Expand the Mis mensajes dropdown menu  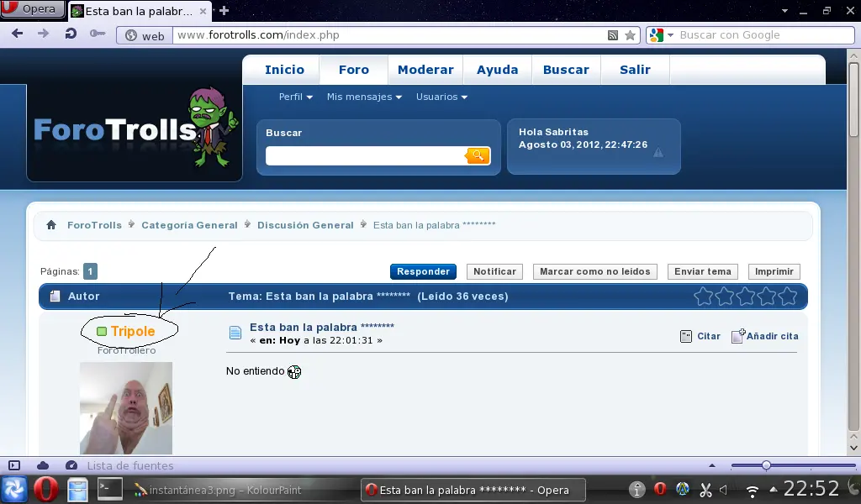click(x=364, y=97)
